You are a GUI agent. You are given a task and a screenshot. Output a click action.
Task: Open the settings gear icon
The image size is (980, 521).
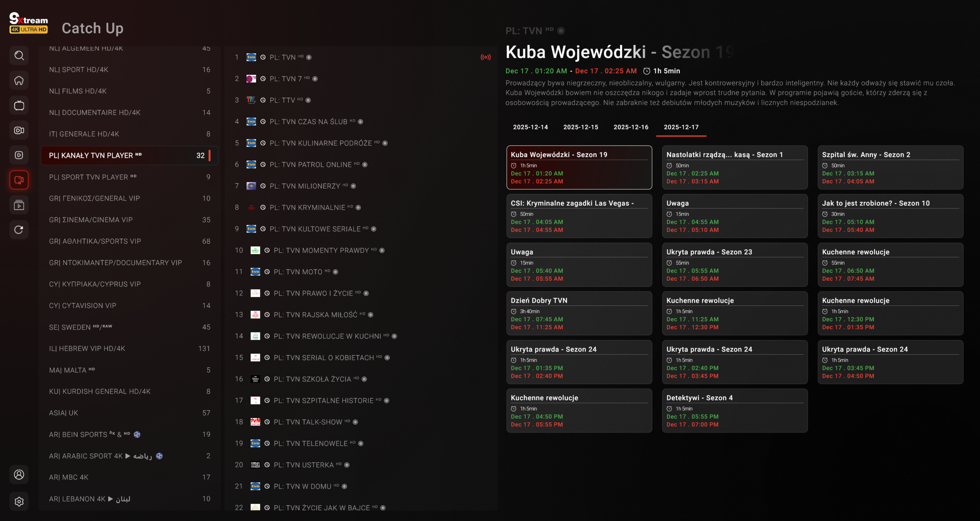pos(19,501)
